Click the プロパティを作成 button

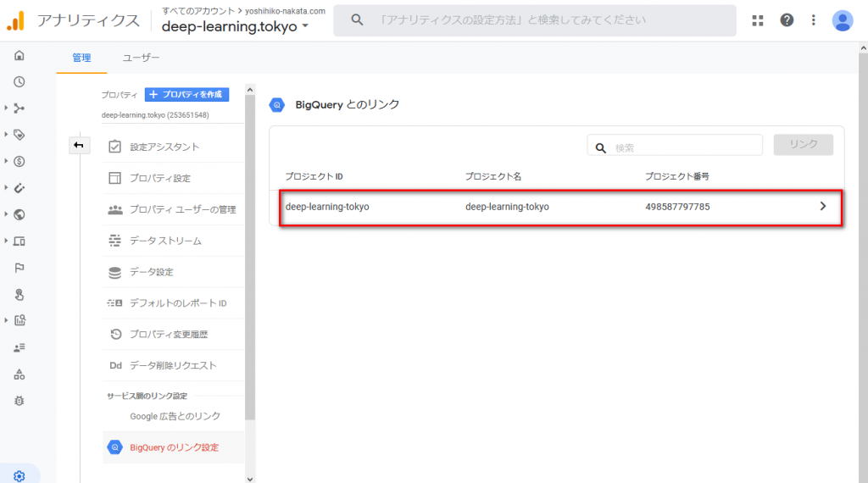tap(186, 95)
